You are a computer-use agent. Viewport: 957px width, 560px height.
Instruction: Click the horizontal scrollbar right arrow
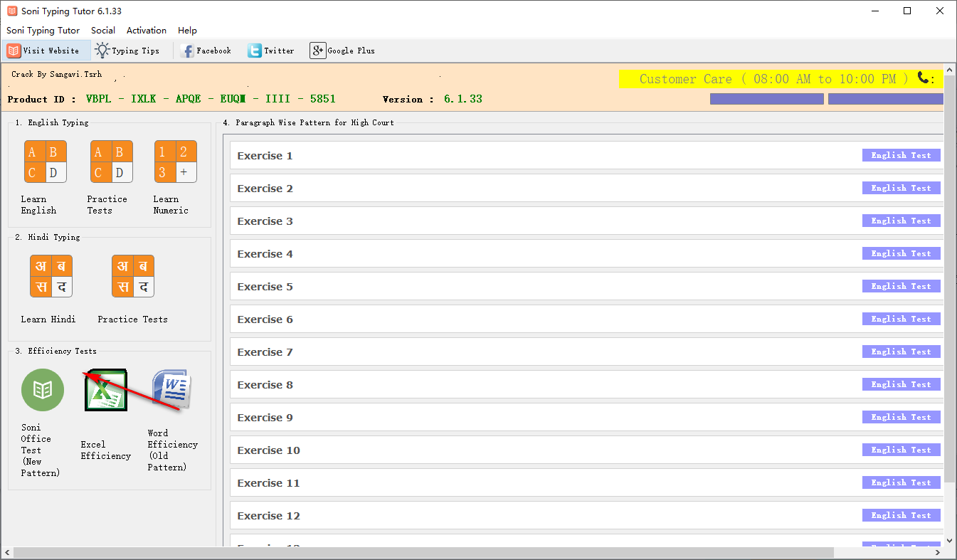click(x=937, y=553)
